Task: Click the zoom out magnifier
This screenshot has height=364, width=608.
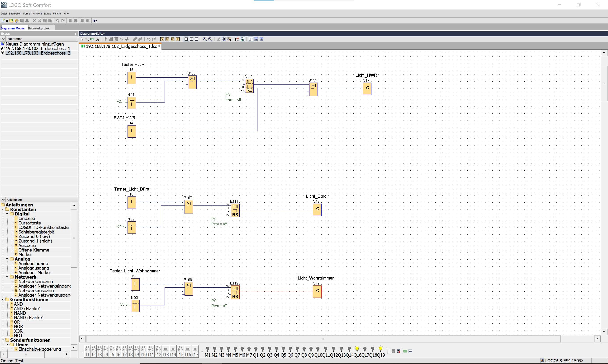Action: click(210, 39)
